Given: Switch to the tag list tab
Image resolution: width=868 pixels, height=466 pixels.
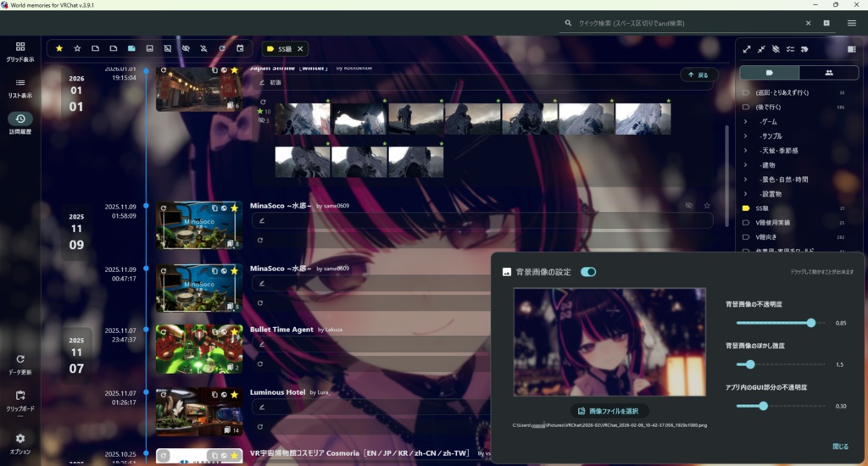Looking at the screenshot, I should pyautogui.click(x=770, y=73).
